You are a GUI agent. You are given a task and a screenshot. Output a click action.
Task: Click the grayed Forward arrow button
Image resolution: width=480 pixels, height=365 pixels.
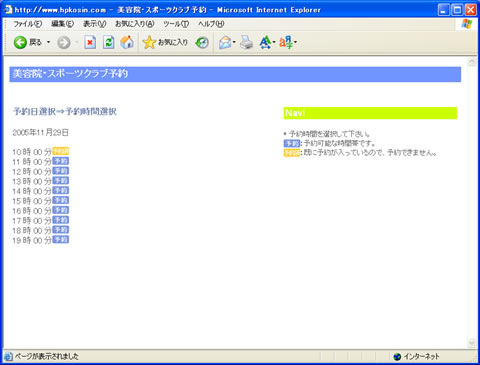tap(64, 43)
